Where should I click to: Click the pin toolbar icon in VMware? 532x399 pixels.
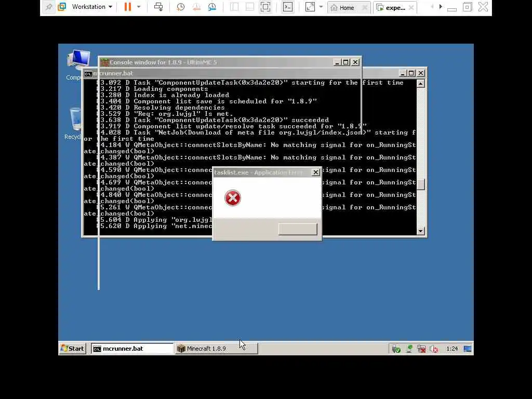point(49,7)
